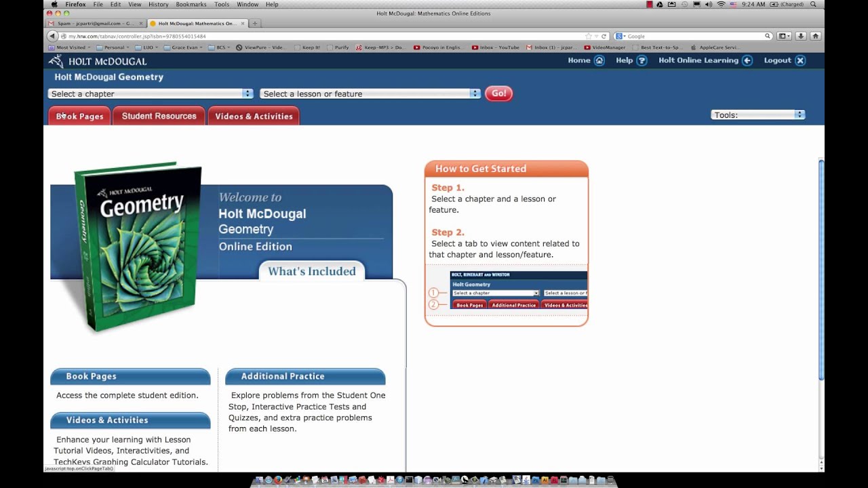The height and width of the screenshot is (488, 868).
Task: Click the What's Included tab label
Action: point(312,271)
